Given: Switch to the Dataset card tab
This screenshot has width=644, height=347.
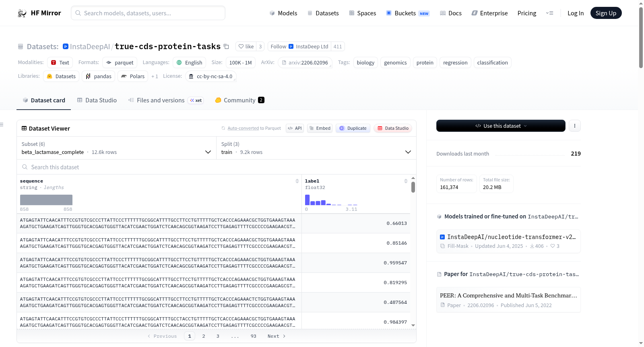Looking at the screenshot, I should click(x=44, y=100).
